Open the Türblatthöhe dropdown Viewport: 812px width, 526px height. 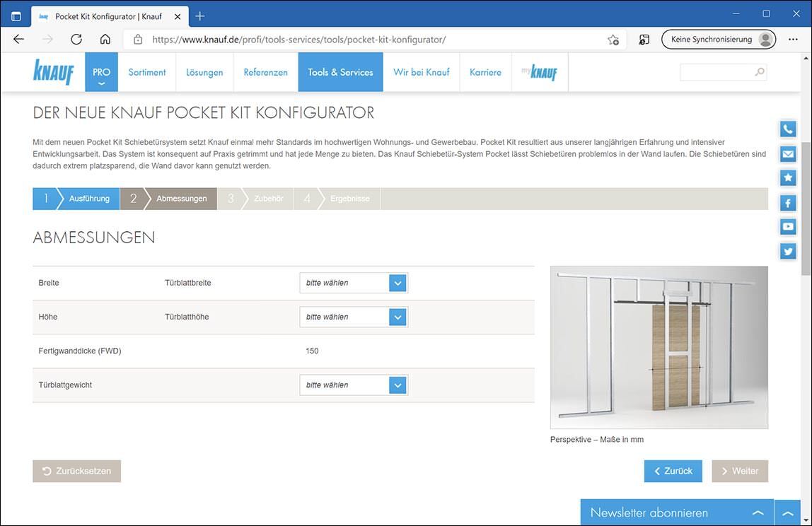point(354,317)
